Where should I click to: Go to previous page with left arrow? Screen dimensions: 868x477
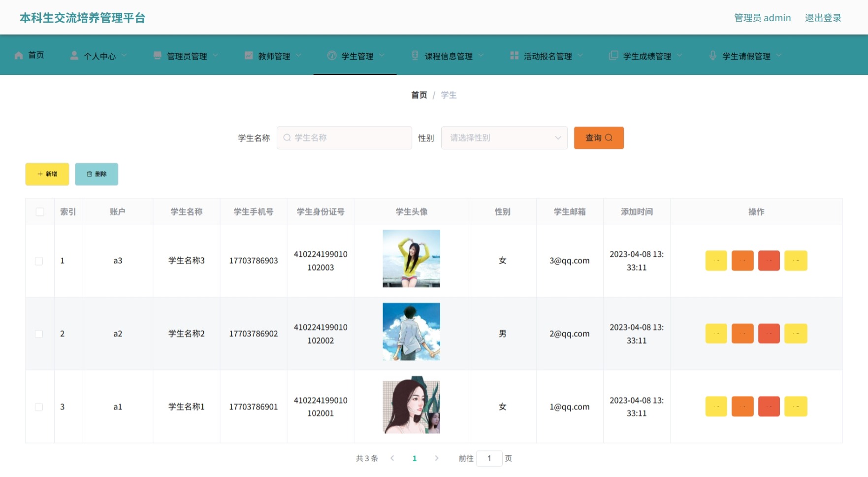point(392,458)
